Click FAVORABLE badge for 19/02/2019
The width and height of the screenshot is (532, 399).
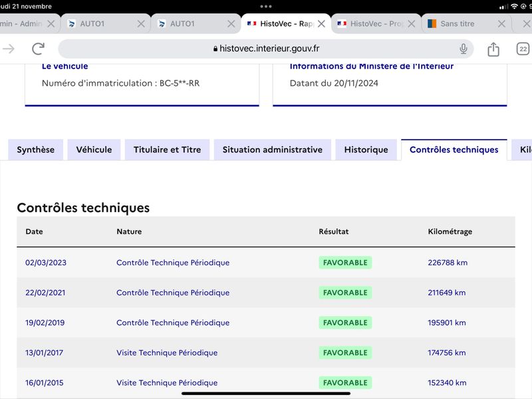click(x=345, y=323)
